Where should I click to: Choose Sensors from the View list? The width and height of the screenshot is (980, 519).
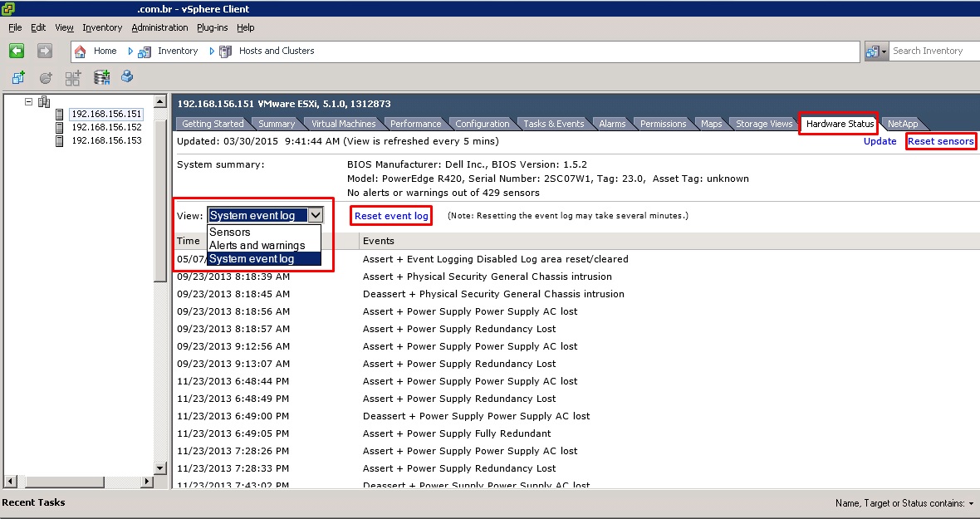230,233
